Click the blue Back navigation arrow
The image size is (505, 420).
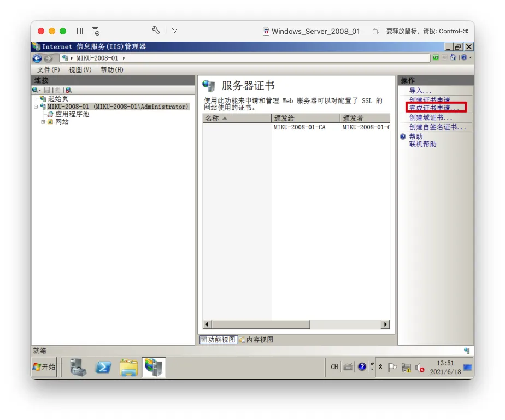point(37,58)
